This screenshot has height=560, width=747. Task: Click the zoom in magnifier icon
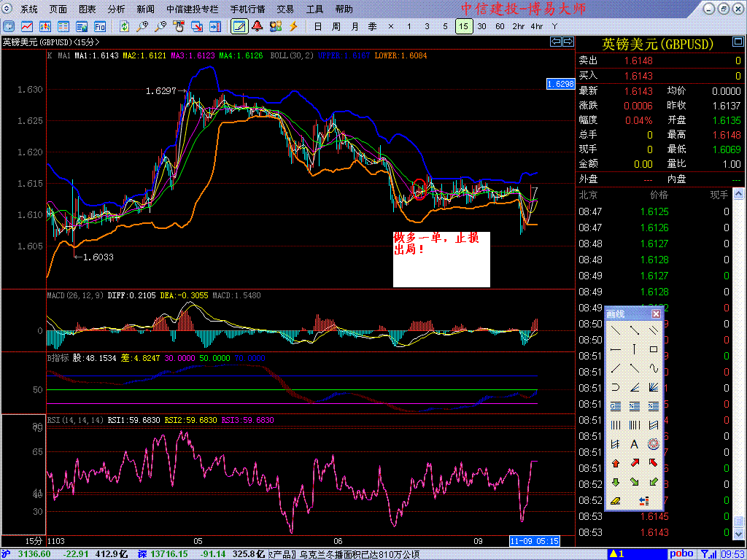[x=142, y=26]
